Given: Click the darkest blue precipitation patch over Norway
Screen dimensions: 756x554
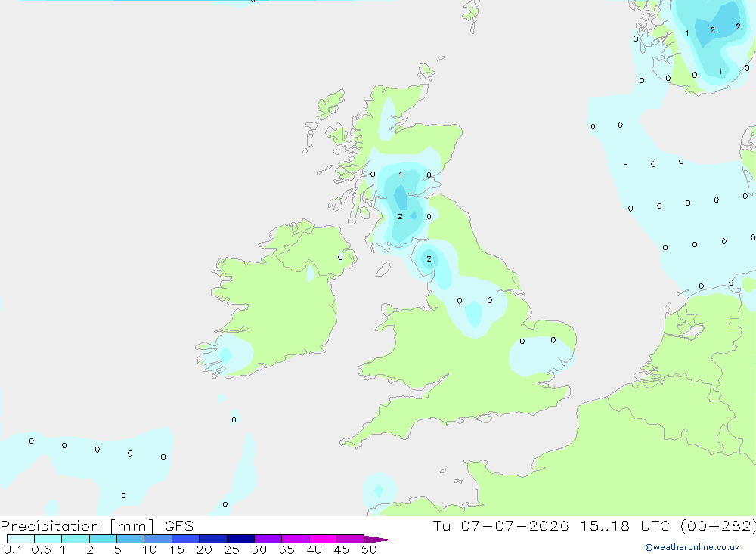Looking at the screenshot, I should coord(718,24).
